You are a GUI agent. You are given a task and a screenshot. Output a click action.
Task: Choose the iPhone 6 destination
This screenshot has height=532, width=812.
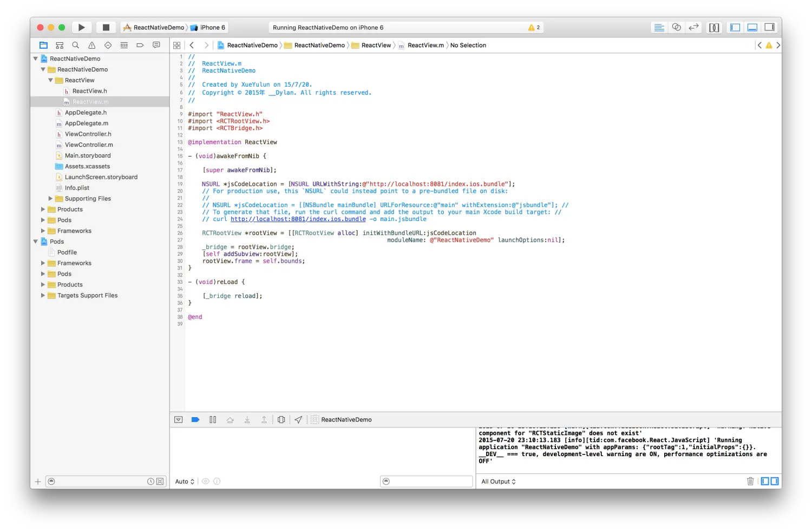[x=208, y=28]
